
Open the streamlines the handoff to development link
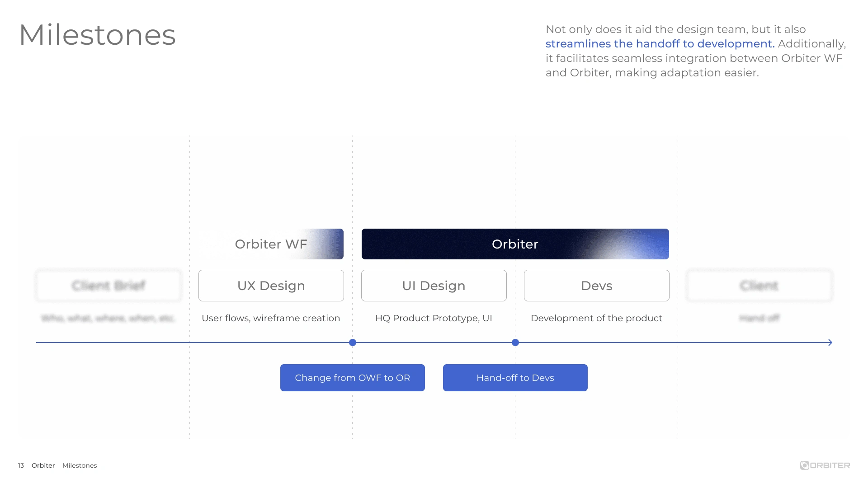(660, 44)
